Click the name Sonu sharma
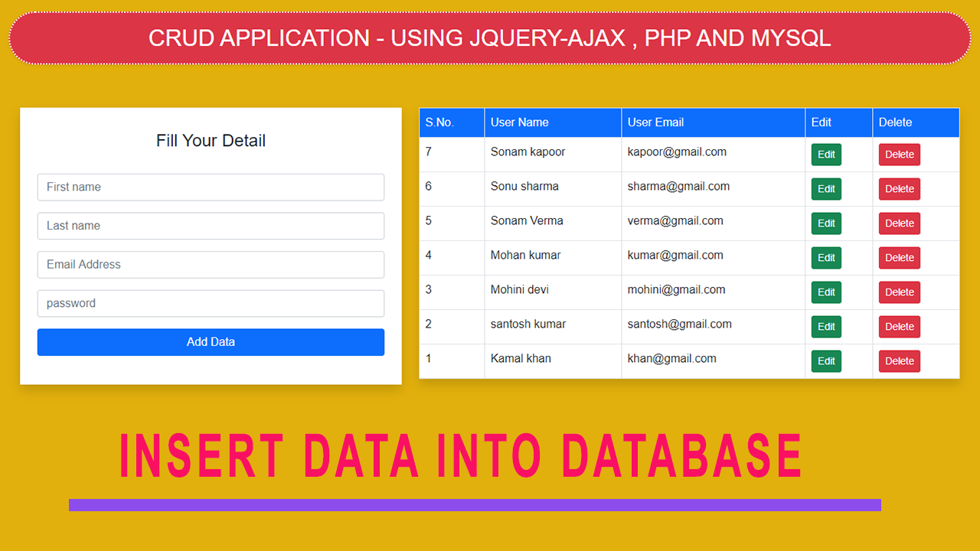The height and width of the screenshot is (551, 980). pos(524,186)
